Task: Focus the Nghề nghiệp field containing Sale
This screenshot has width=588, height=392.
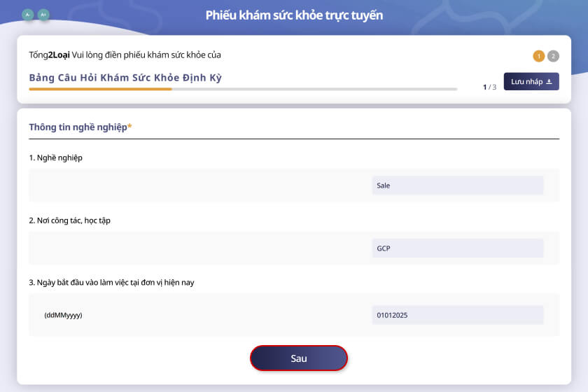Action: click(457, 185)
